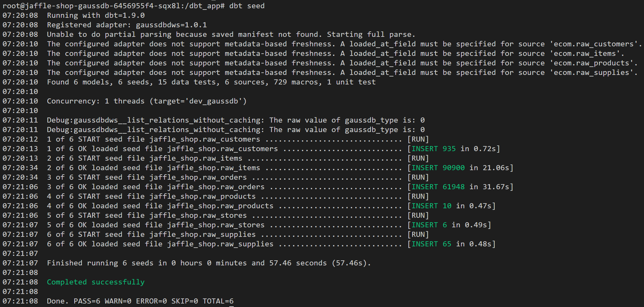The height and width of the screenshot is (307, 644).
Task: Click the 'Concurrency: 1 threads' line
Action: (x=146, y=101)
